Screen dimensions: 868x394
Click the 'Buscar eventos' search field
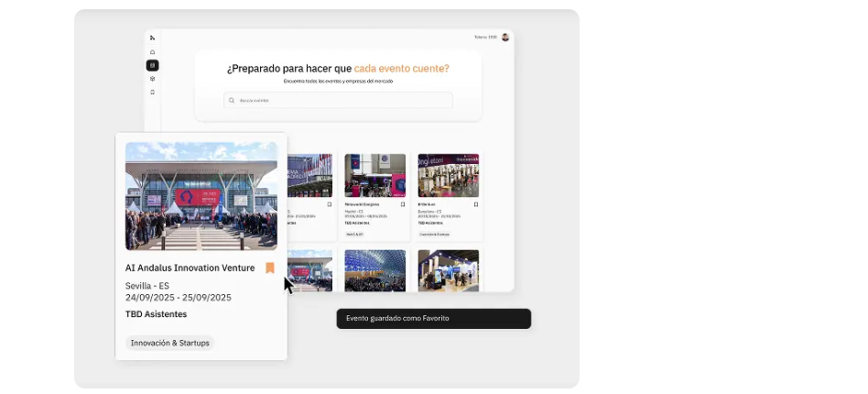[338, 100]
